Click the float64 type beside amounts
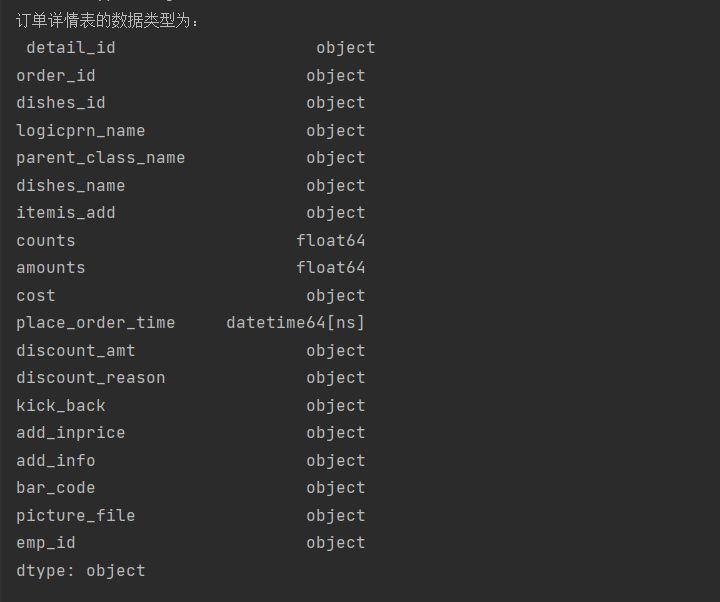 tap(331, 268)
